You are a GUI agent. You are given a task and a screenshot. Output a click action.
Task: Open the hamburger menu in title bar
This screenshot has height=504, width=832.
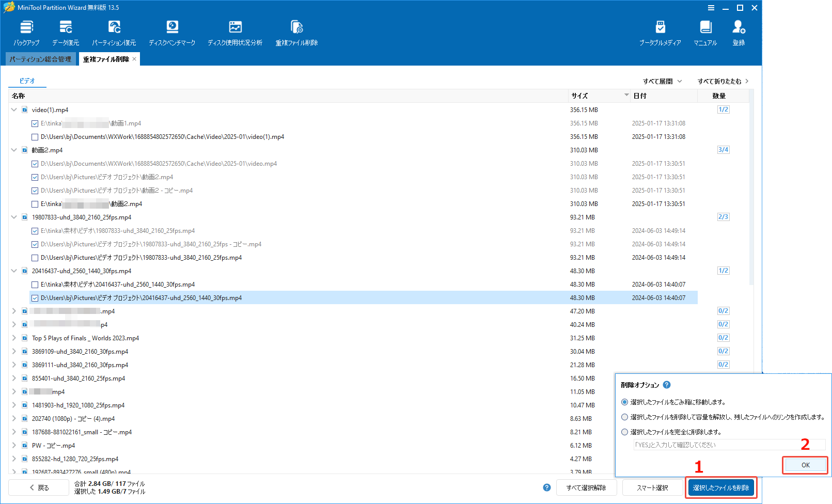[x=711, y=7]
